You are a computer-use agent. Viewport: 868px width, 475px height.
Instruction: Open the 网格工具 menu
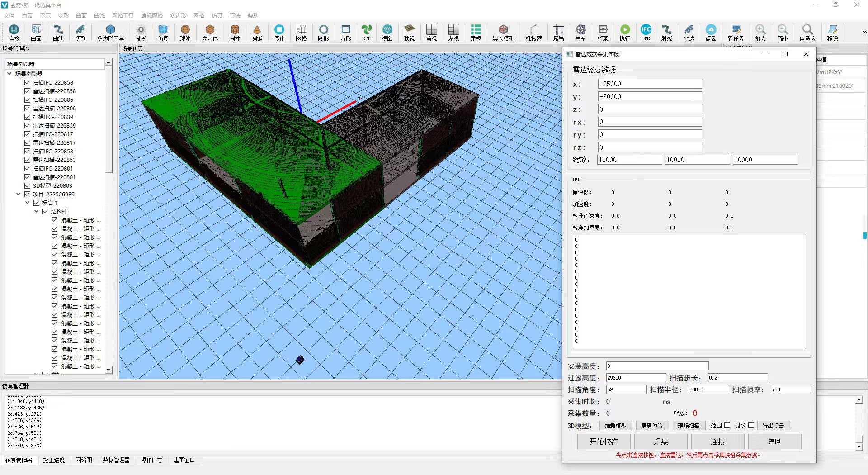(123, 15)
